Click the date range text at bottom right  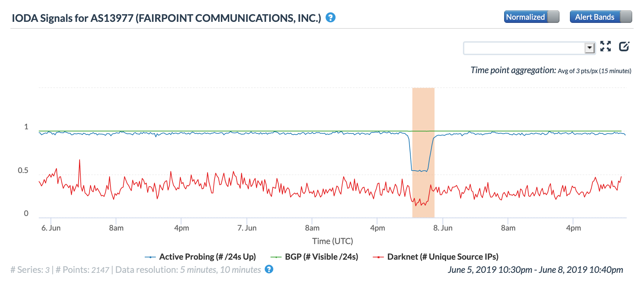point(535,270)
